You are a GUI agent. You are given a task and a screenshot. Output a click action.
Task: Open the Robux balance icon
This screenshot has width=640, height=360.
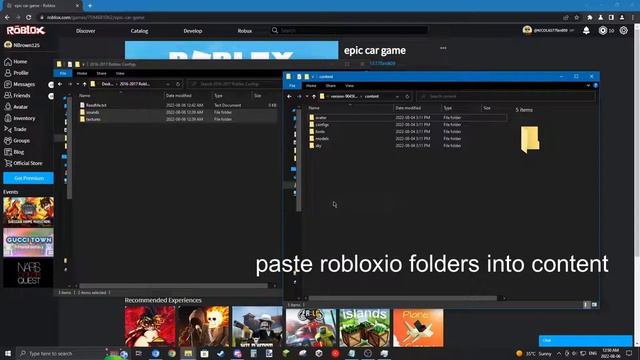(x=602, y=31)
